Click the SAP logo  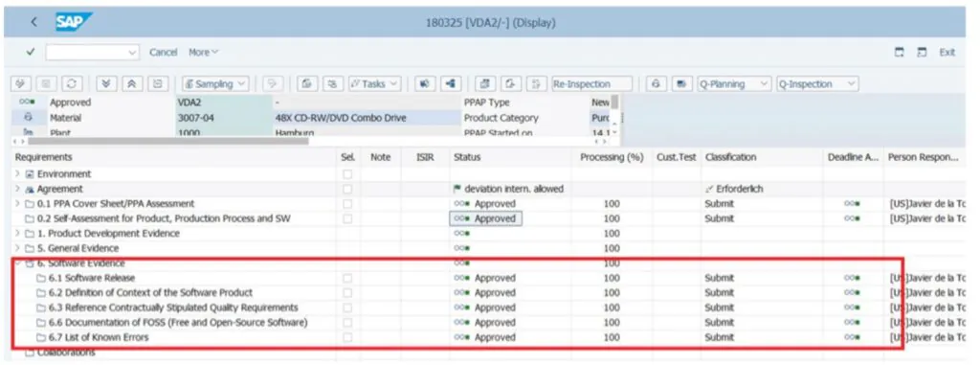pos(73,22)
